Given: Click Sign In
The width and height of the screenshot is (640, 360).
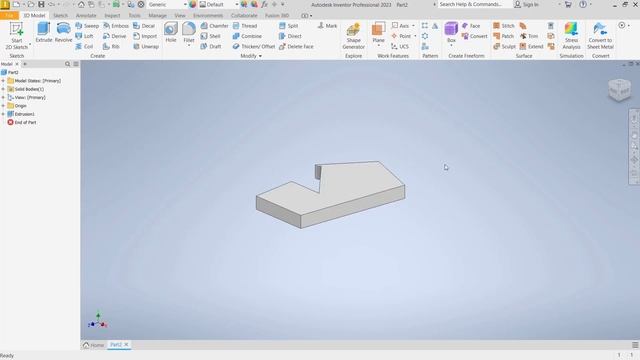Looking at the screenshot, I should click(x=527, y=4).
